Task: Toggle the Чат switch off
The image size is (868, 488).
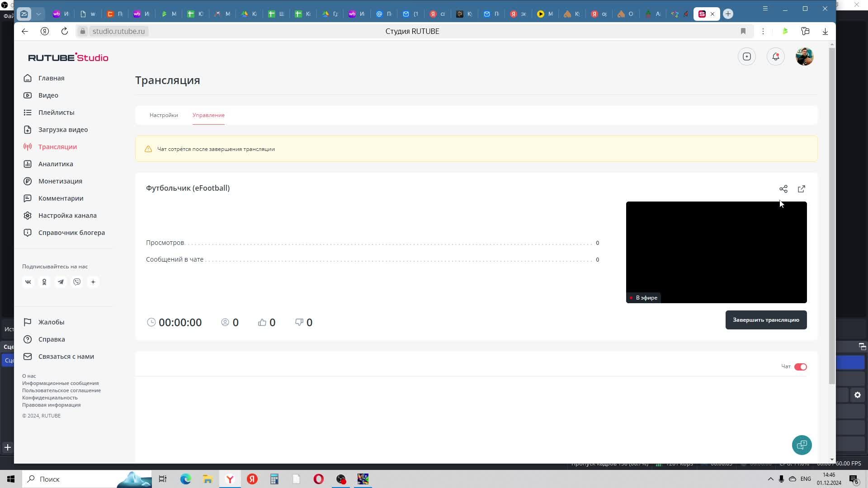Action: 800,367
